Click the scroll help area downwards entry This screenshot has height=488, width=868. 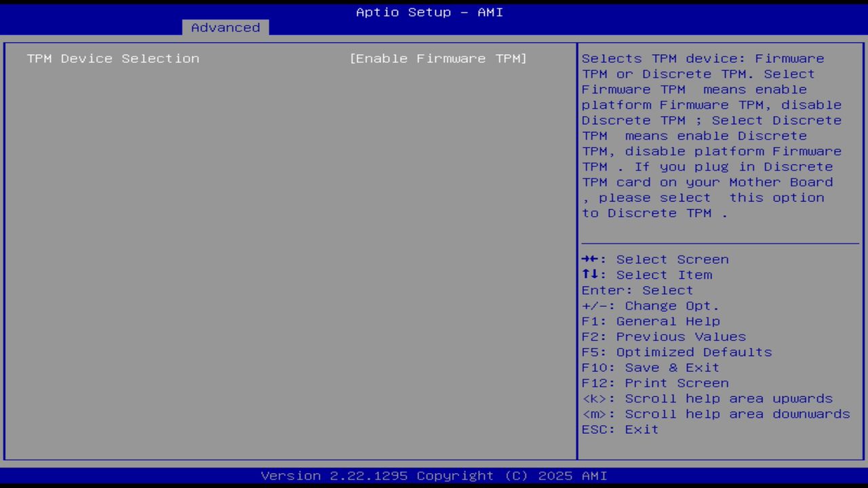coord(715,413)
